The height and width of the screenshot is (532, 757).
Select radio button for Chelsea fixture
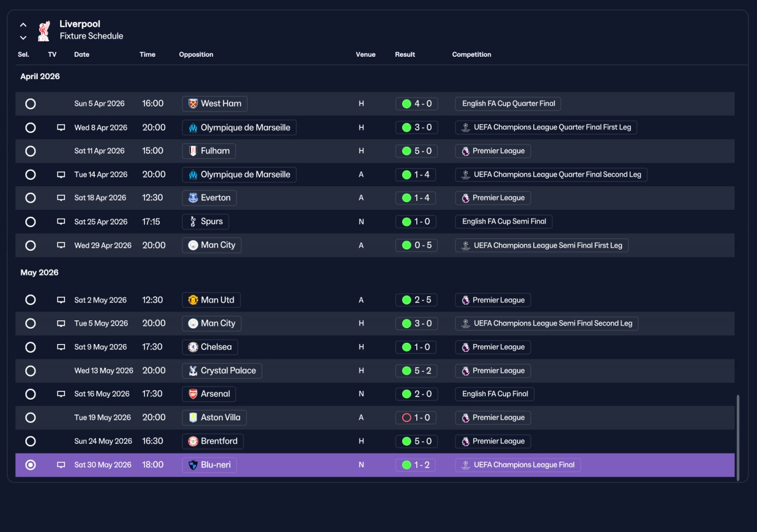click(31, 347)
